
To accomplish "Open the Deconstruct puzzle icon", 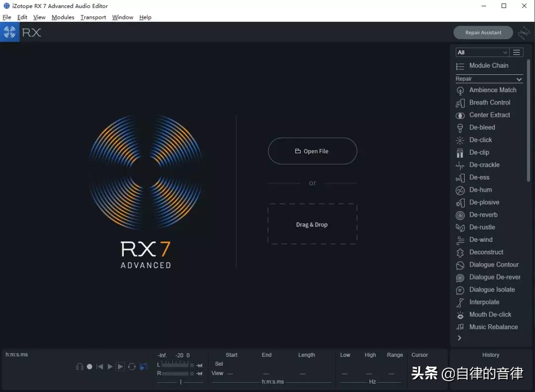I will pyautogui.click(x=460, y=253).
